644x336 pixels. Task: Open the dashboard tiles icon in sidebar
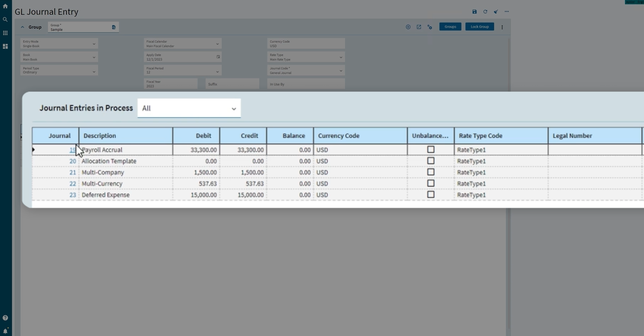pos(5,46)
